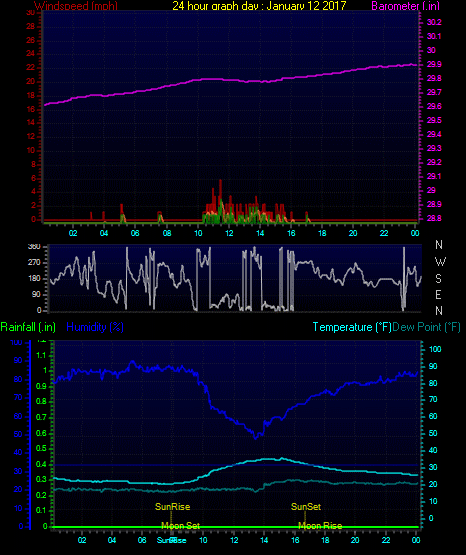Click the SunSet marker label
This screenshot has width=466, height=555.
pyautogui.click(x=306, y=507)
